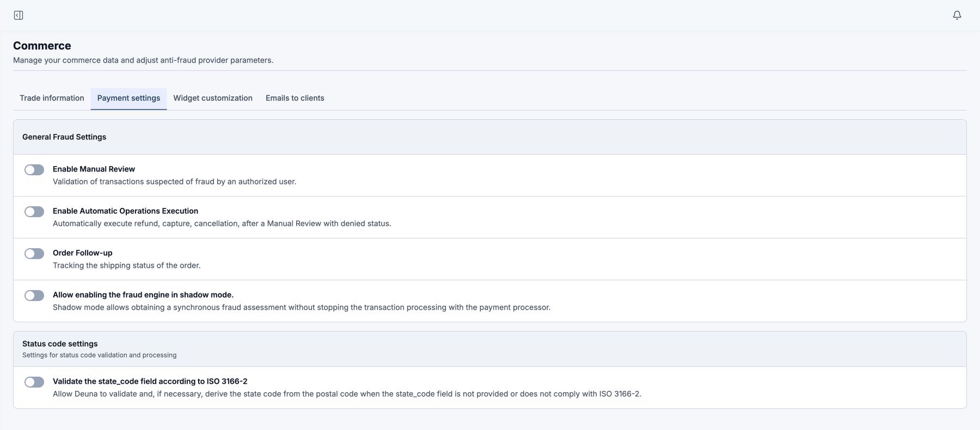Click the General Fraud Settings section header
The width and height of the screenshot is (980, 430).
click(64, 137)
